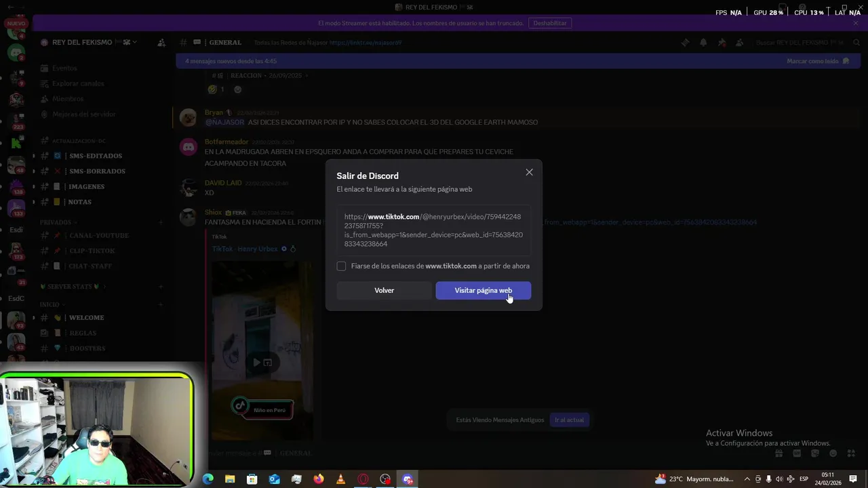868x488 pixels.
Task: Click plus to create channel in PRIVADOS
Action: click(x=161, y=222)
